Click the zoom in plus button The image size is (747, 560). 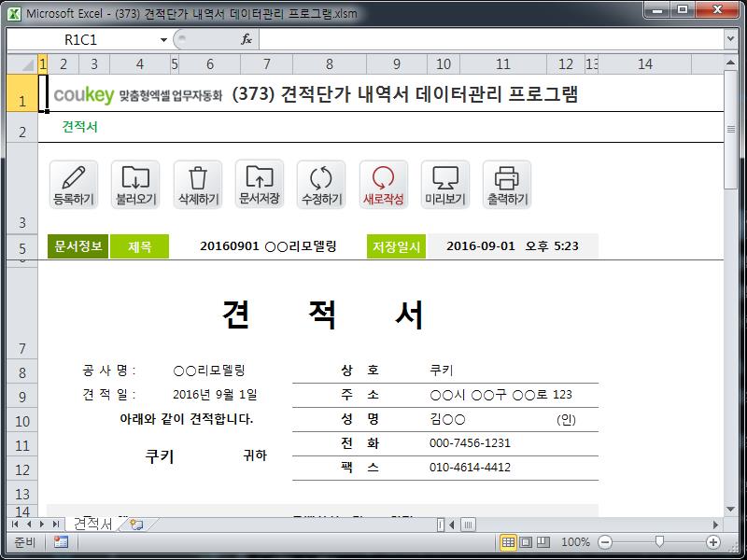[x=712, y=542]
